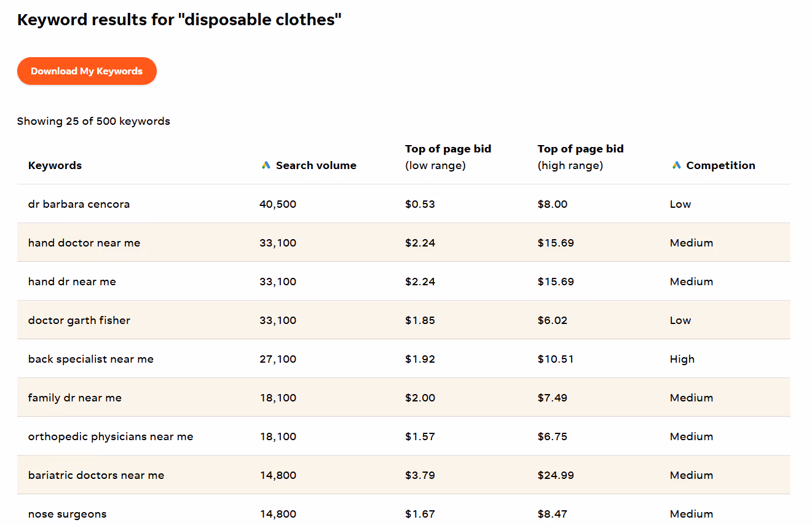Click the Top of page bid low range header
This screenshot has height=525, width=812.
pos(447,157)
